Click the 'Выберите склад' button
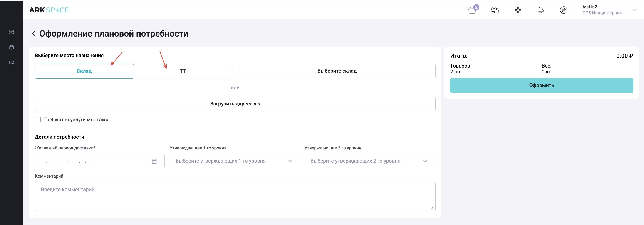The image size is (644, 225). pos(337,71)
